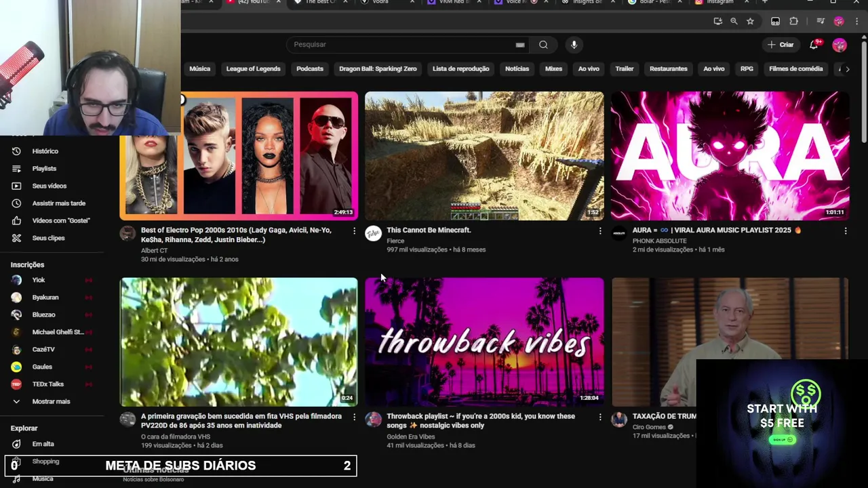Select the Música filter chip
Image resolution: width=868 pixels, height=488 pixels.
pyautogui.click(x=199, y=69)
